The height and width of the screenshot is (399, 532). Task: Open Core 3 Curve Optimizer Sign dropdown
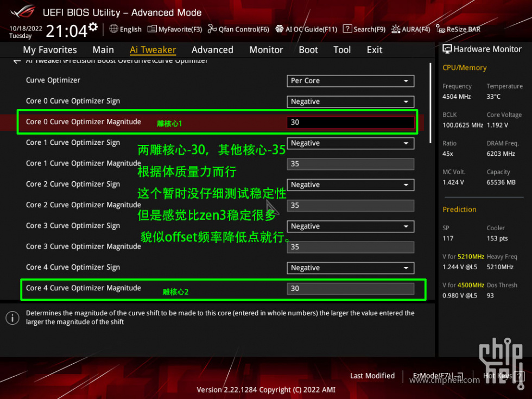351,226
